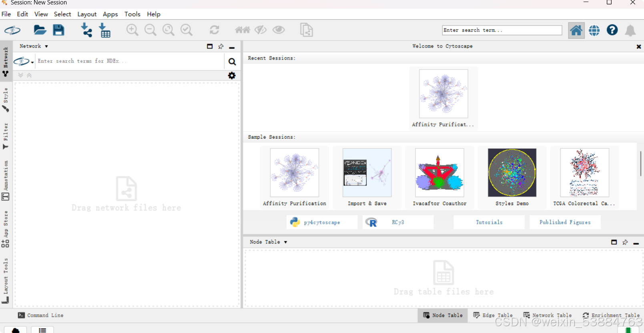
Task: Open the View menu
Action: point(41,14)
